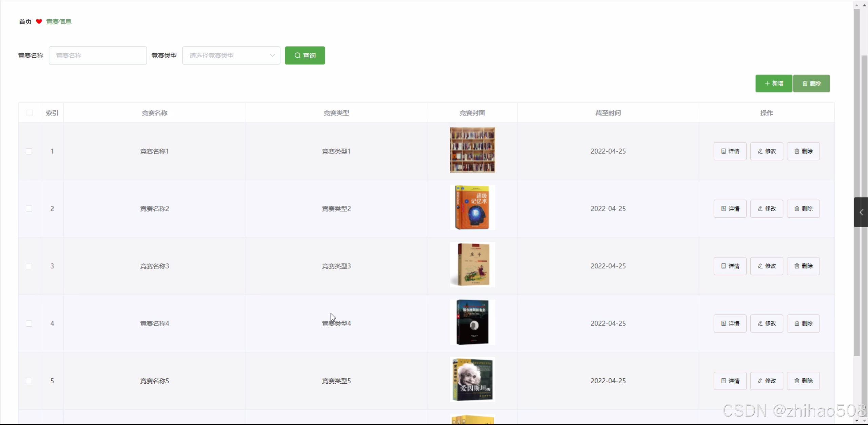Check the checkbox for row 1
The image size is (868, 425).
tap(29, 151)
